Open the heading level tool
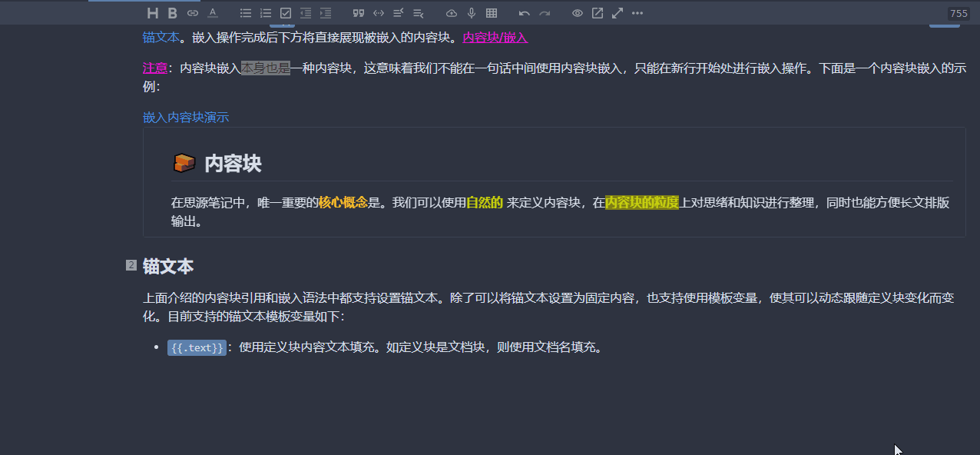 click(x=153, y=13)
